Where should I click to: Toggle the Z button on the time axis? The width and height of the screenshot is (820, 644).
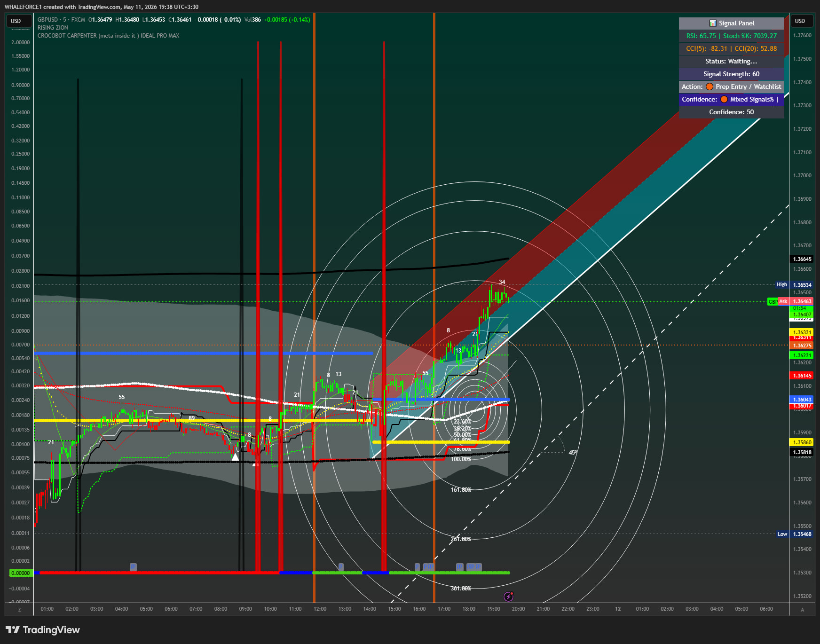pyautogui.click(x=19, y=610)
